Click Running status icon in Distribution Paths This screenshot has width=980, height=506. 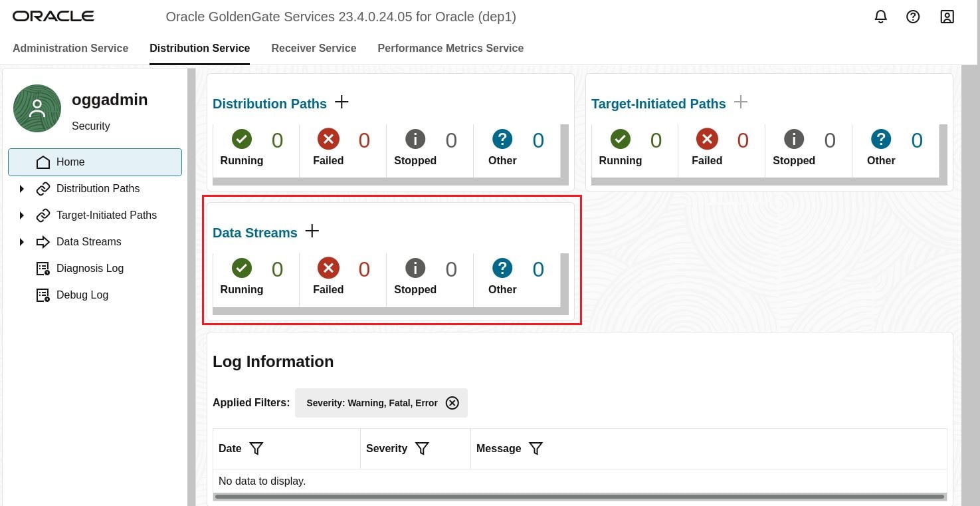242,139
